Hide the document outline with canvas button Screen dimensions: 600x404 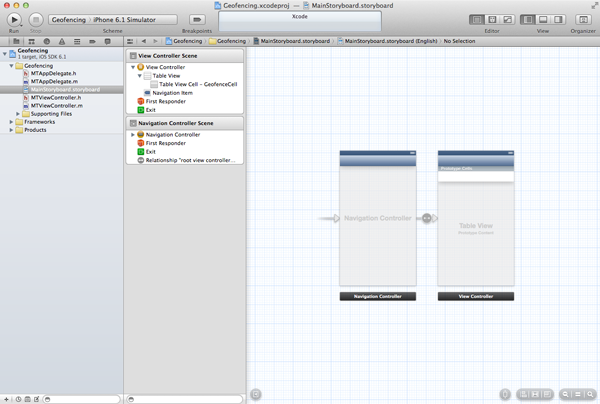click(x=256, y=394)
